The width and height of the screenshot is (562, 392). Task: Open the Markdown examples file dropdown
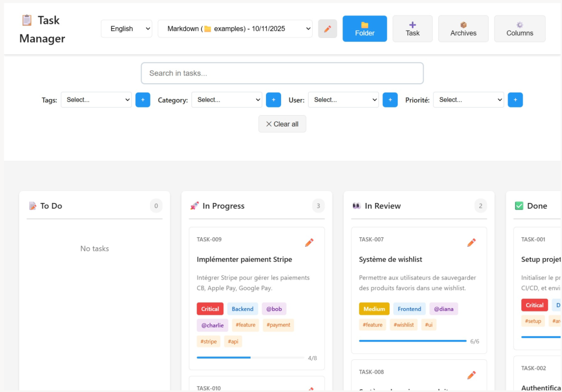[235, 29]
